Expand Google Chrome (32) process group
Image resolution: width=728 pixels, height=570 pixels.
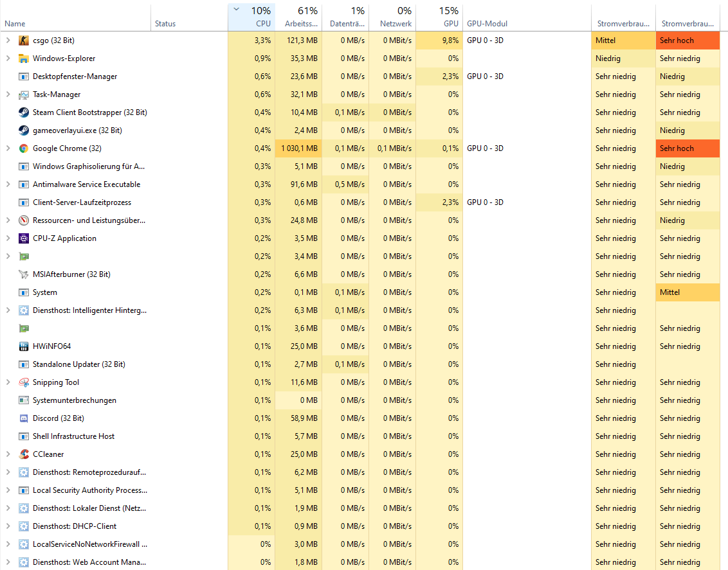(x=8, y=148)
